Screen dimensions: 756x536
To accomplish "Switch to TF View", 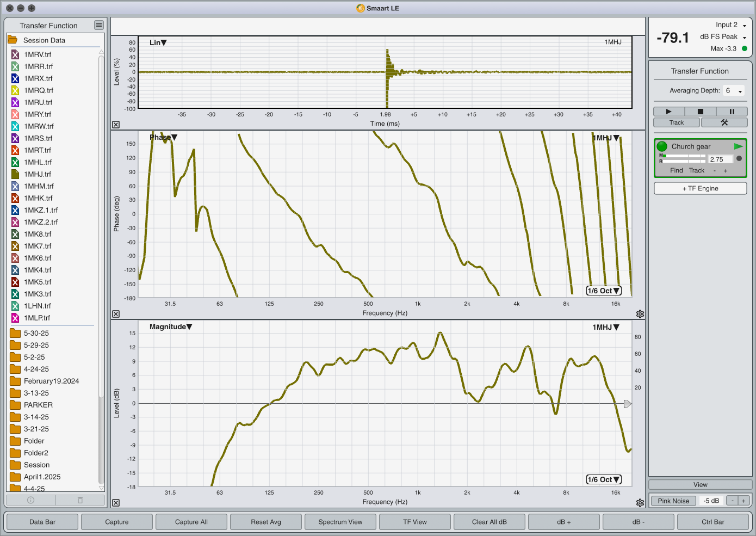I will click(415, 522).
